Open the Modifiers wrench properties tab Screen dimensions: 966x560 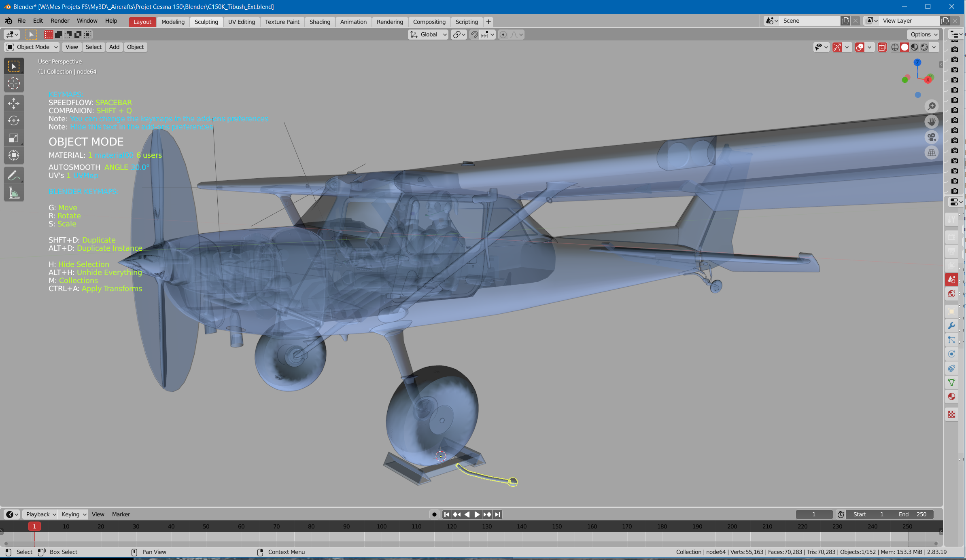[952, 326]
